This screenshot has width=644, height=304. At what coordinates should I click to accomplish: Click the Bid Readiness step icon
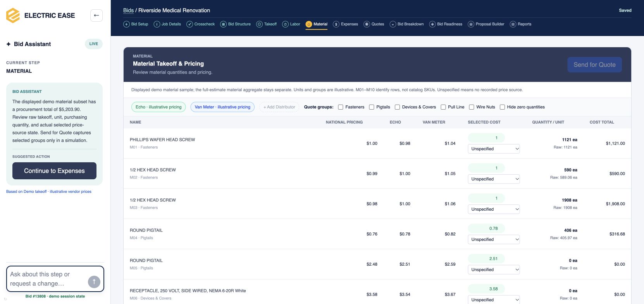click(432, 24)
